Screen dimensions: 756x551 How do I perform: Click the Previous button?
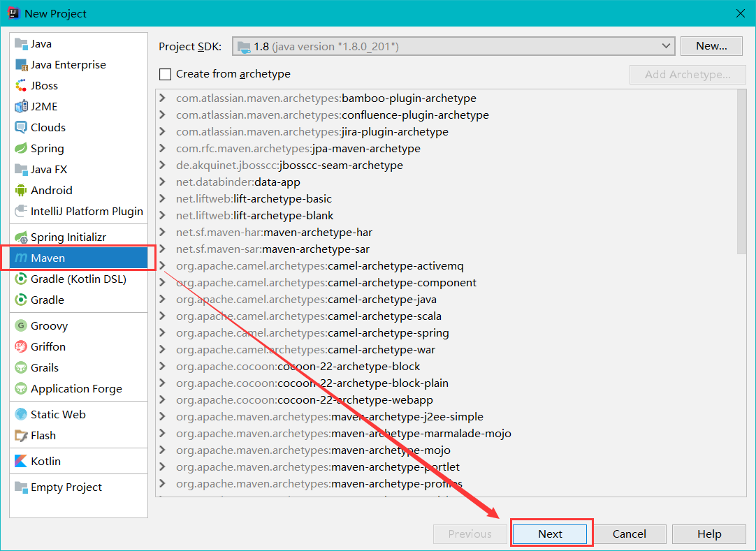pyautogui.click(x=470, y=534)
